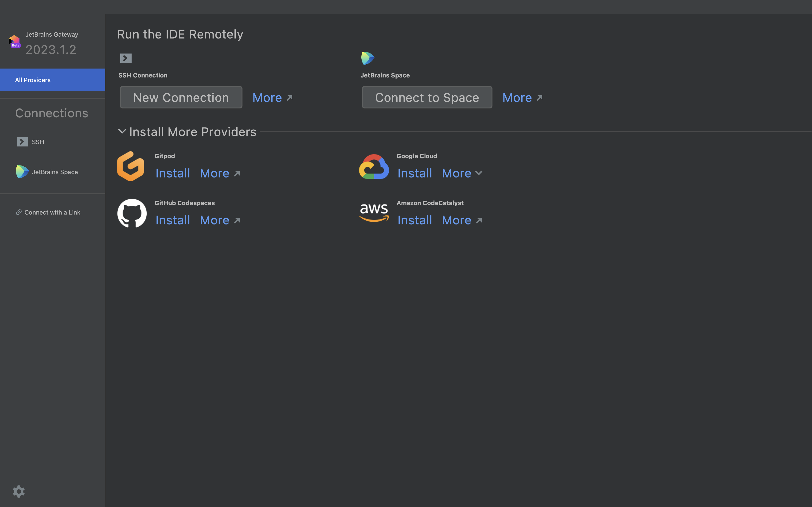Install GitHub Codespaces provider plugin
Image resolution: width=812 pixels, height=507 pixels.
[x=172, y=220]
